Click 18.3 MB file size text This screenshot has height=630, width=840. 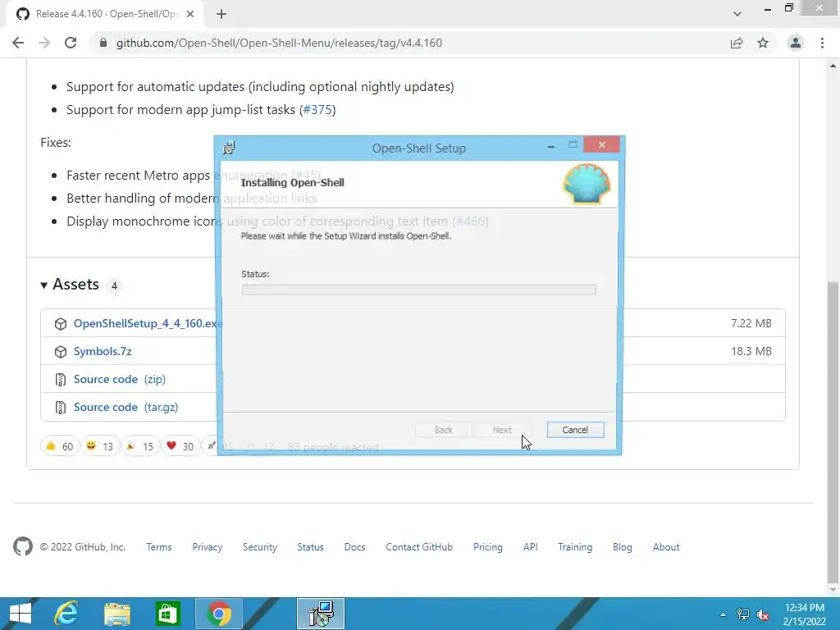(751, 351)
